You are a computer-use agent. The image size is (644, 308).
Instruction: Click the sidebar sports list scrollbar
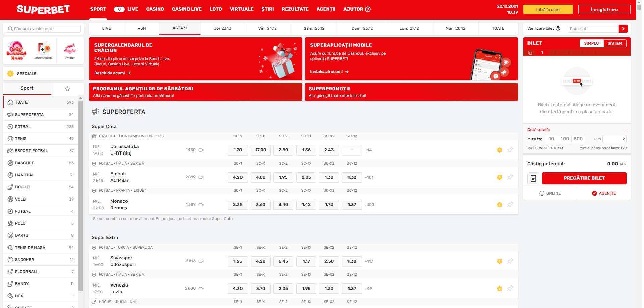[80, 195]
